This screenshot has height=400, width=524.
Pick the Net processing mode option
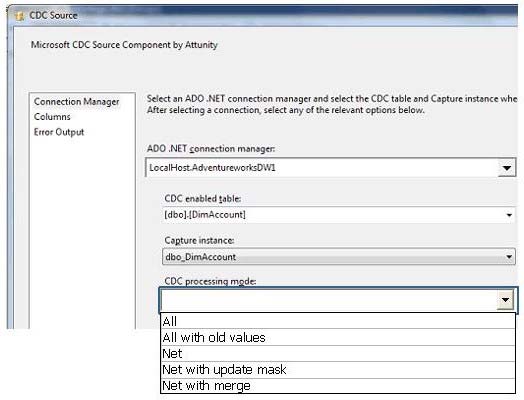tap(338, 354)
